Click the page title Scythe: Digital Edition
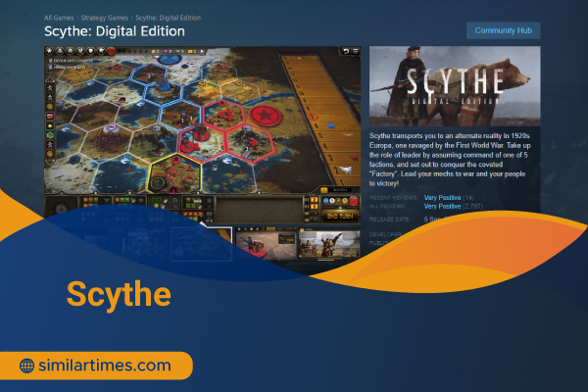The width and height of the screenshot is (588, 392). [x=115, y=31]
